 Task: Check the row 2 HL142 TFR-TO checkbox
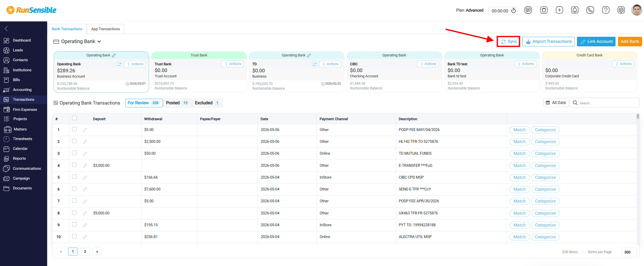74,141
